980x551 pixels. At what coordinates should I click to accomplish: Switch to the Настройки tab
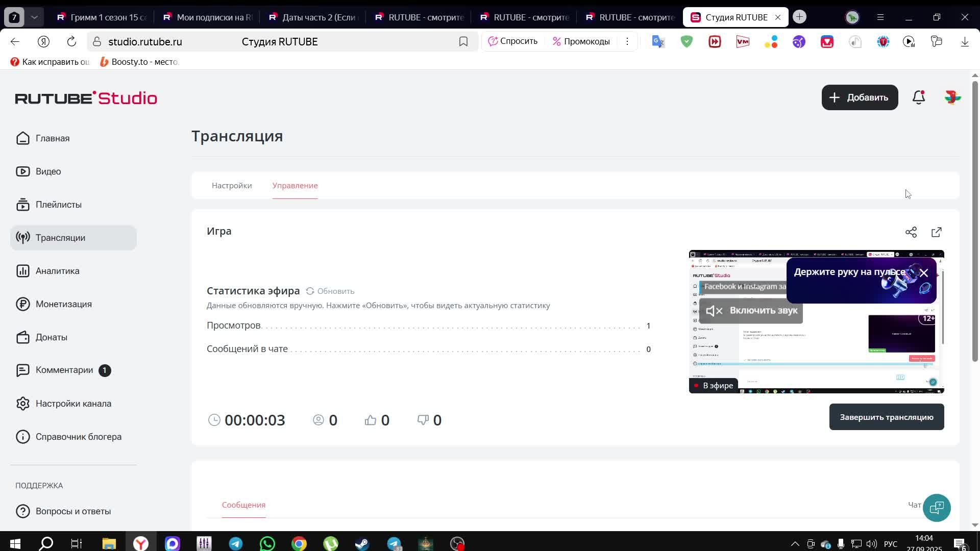click(232, 186)
